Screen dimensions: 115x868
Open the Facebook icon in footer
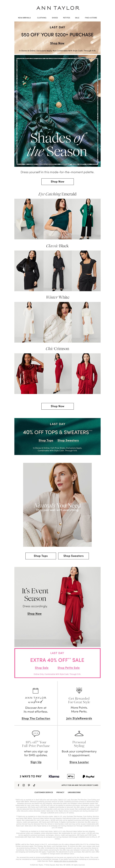tap(19, 785)
